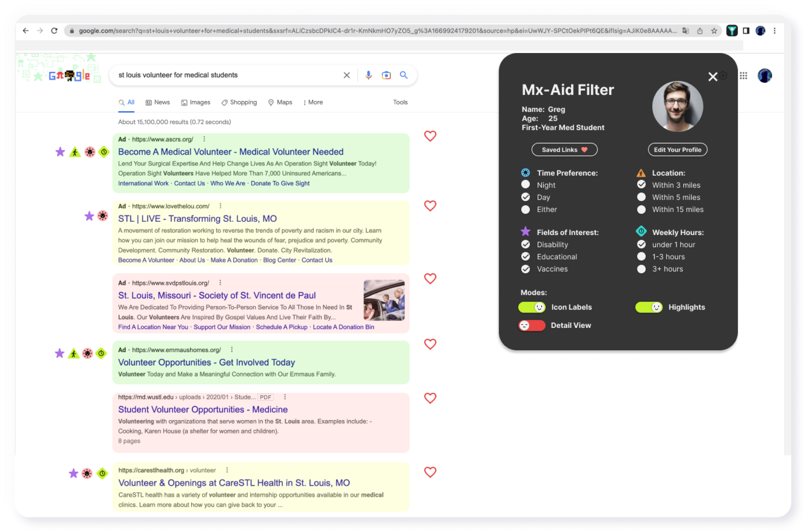Save the St. Vincent de Paul result heart
The image size is (806, 532).
[430, 279]
